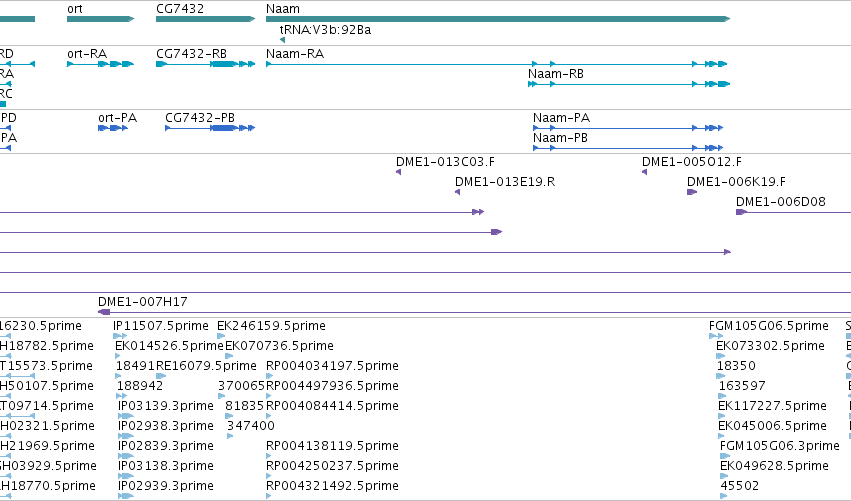Click EST IP02839.3prime
This screenshot has width=851, height=501.
tap(166, 446)
